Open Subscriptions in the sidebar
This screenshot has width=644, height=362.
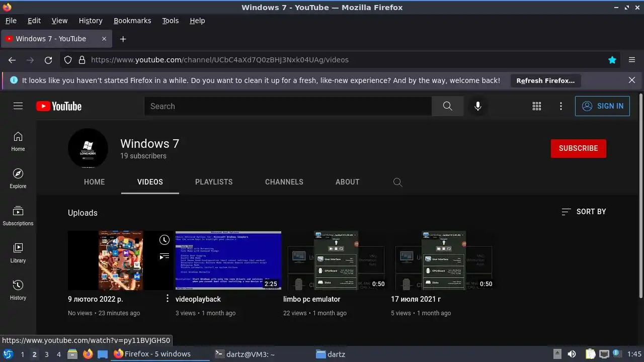(x=18, y=216)
